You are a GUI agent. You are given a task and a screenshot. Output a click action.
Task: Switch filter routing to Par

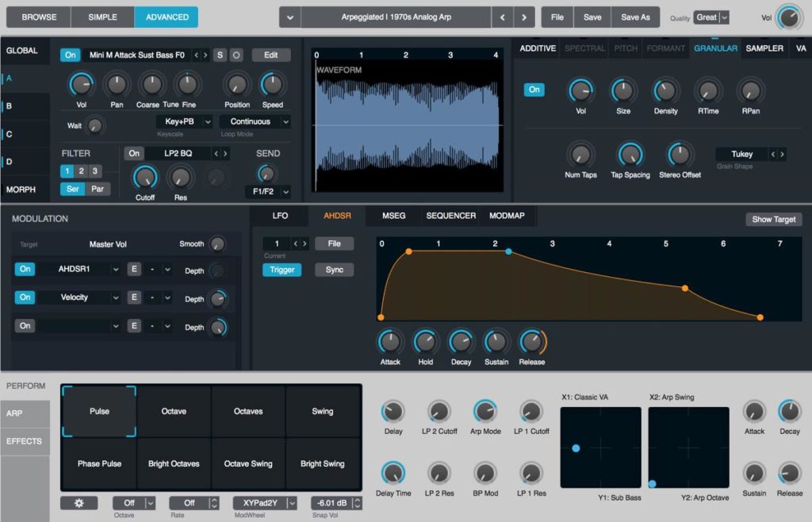(98, 190)
